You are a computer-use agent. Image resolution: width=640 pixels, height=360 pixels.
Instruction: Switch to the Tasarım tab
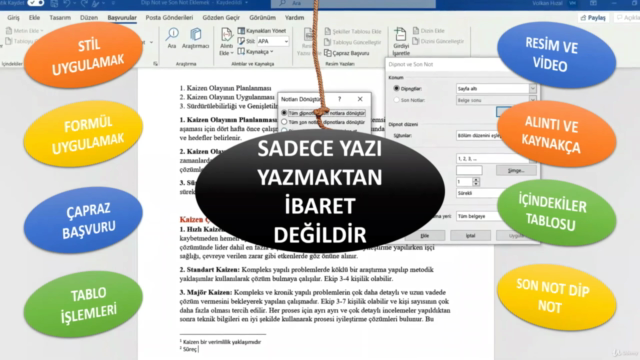60,18
